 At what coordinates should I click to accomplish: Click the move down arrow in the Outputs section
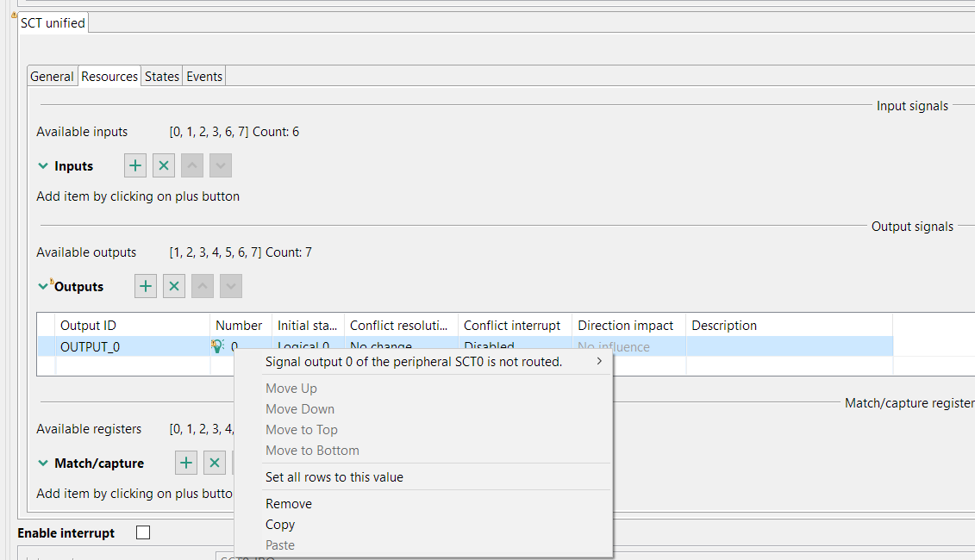tap(231, 287)
